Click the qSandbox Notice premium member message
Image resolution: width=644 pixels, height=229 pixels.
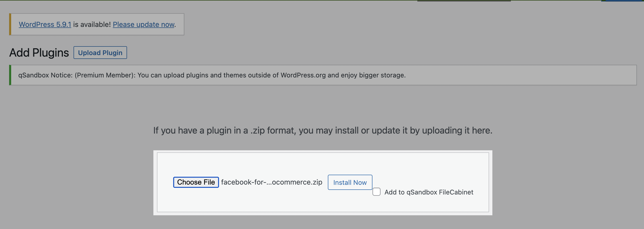click(x=212, y=75)
